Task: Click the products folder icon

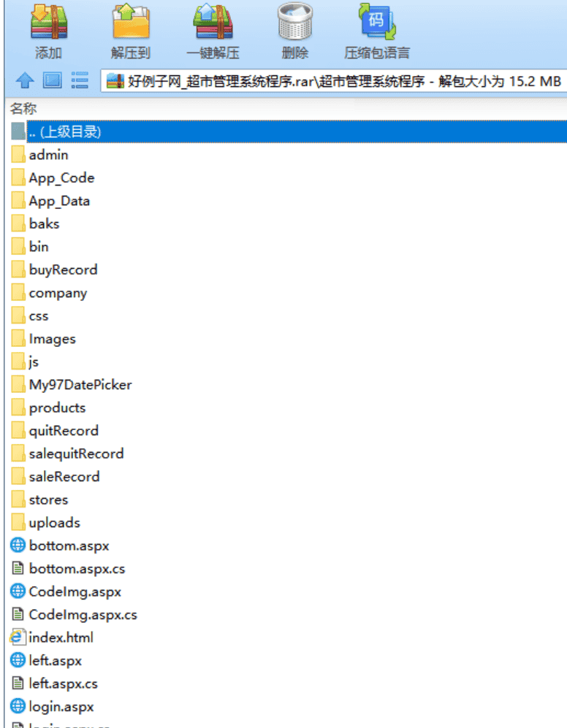Action: pyautogui.click(x=18, y=407)
